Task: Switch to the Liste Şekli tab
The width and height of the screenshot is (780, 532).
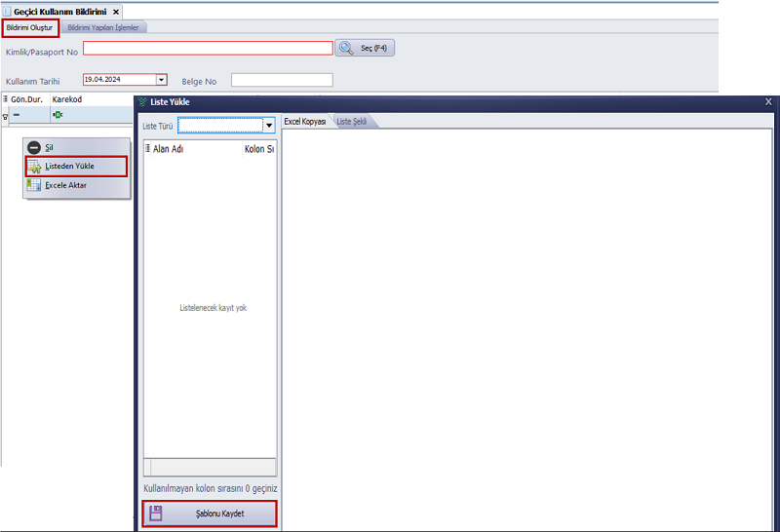Action: click(x=354, y=122)
